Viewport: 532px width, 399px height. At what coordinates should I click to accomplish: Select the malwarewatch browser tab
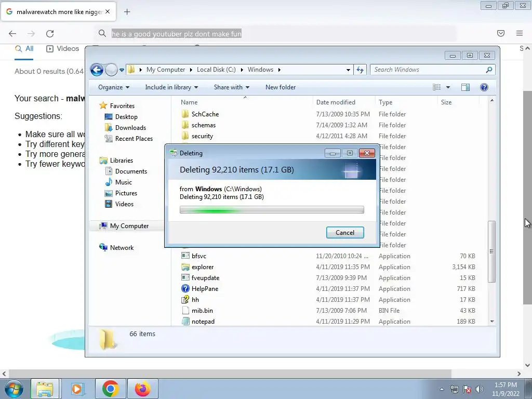pyautogui.click(x=59, y=12)
